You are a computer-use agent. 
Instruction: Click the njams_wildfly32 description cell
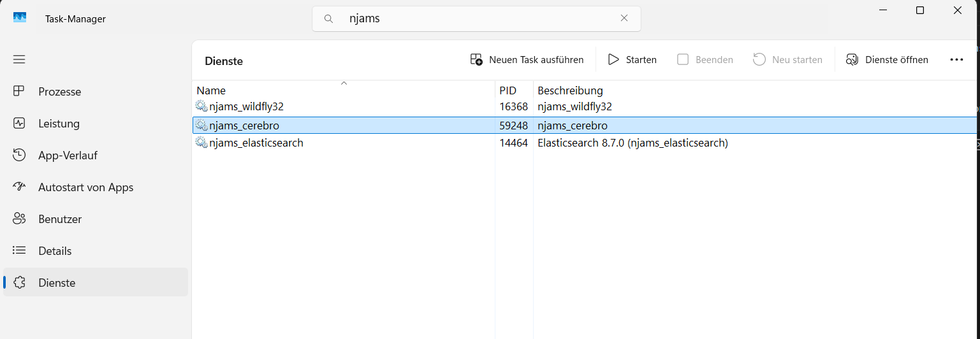574,106
